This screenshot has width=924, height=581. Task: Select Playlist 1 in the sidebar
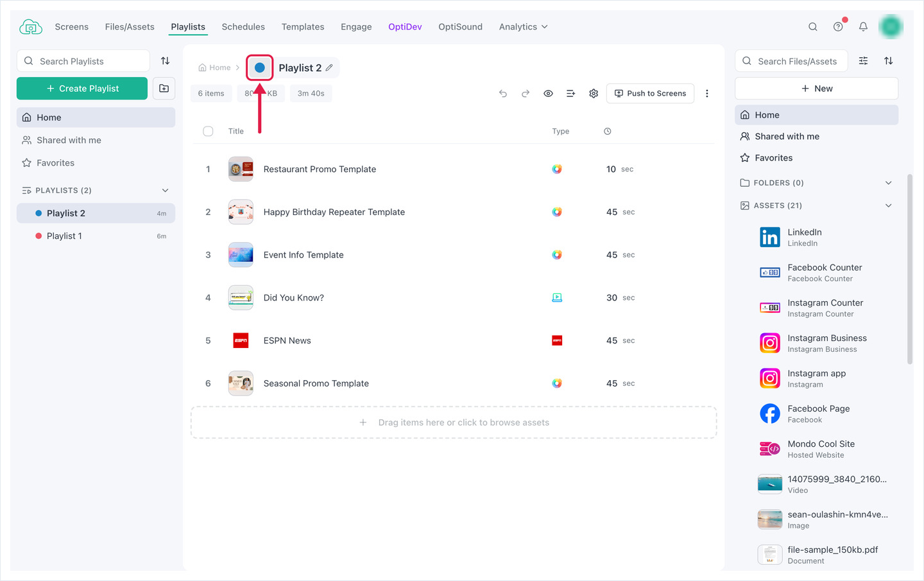click(96, 236)
